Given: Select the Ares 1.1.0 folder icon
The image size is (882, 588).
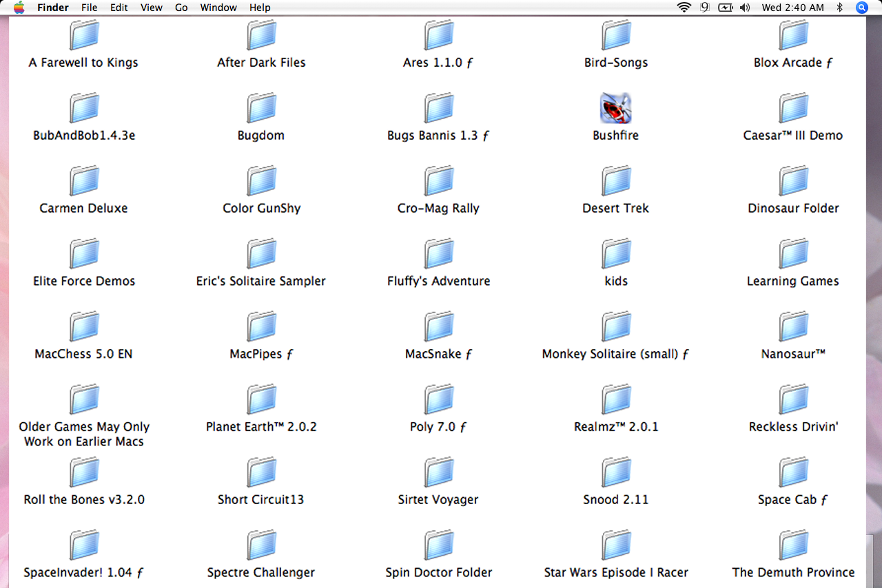Looking at the screenshot, I should (x=439, y=34).
